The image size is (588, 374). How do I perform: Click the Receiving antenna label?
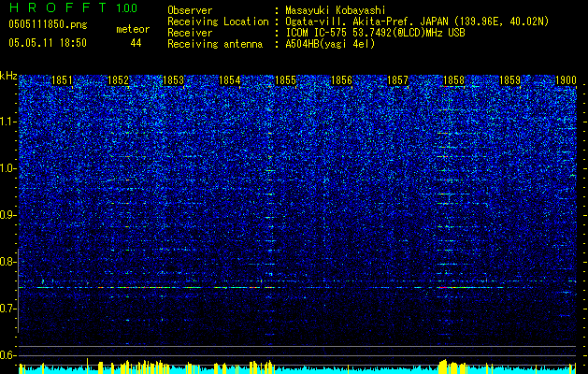215,44
